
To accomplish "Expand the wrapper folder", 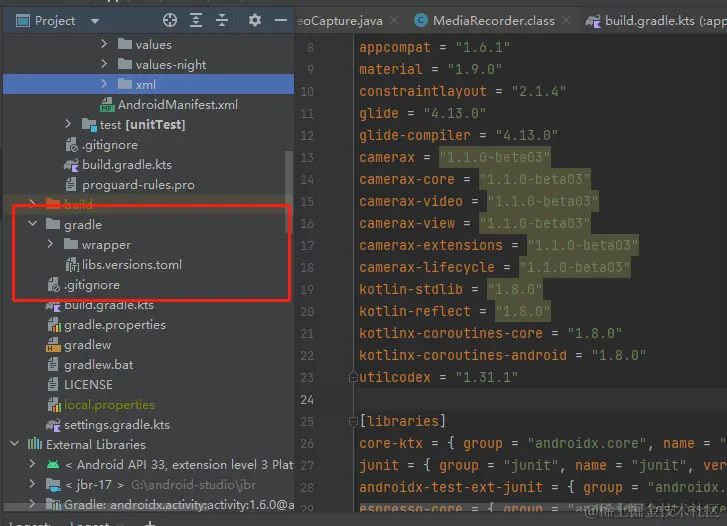I will (50, 244).
